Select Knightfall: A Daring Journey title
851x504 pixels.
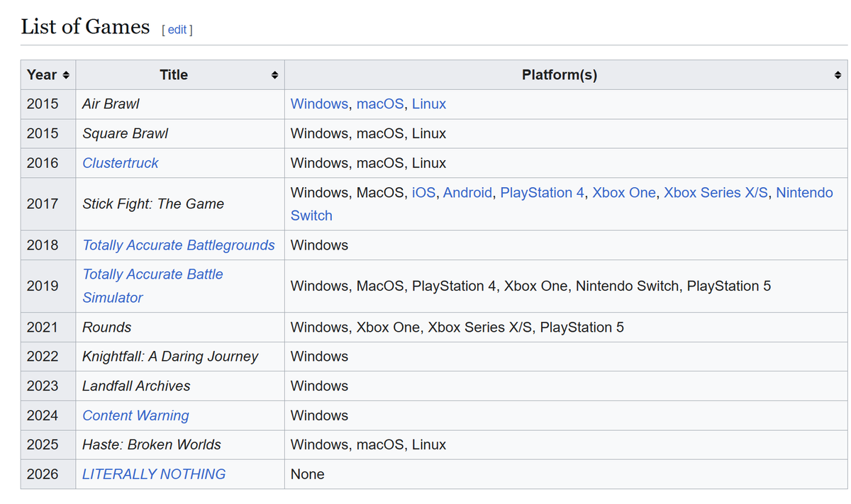point(170,357)
